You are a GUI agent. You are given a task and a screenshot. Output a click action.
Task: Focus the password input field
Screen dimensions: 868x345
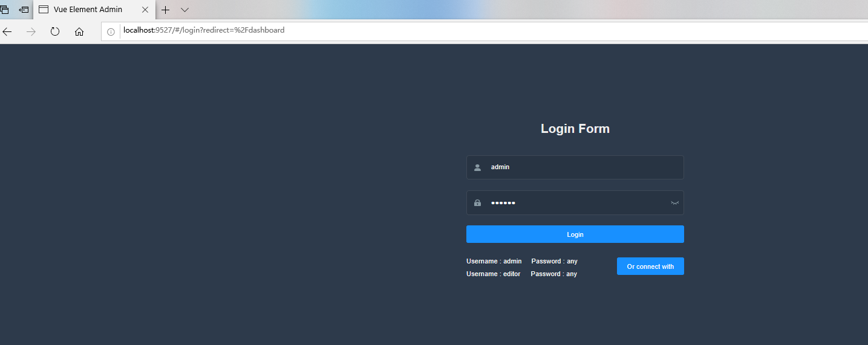click(x=575, y=203)
